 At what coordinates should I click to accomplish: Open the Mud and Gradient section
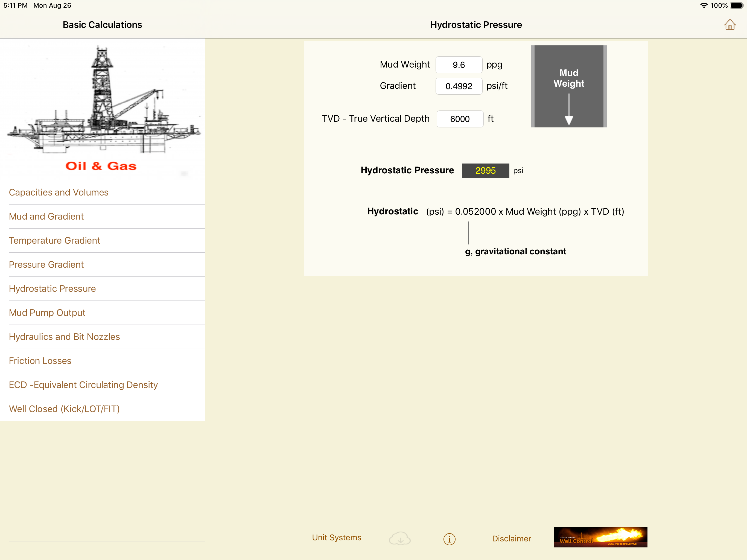(x=46, y=216)
